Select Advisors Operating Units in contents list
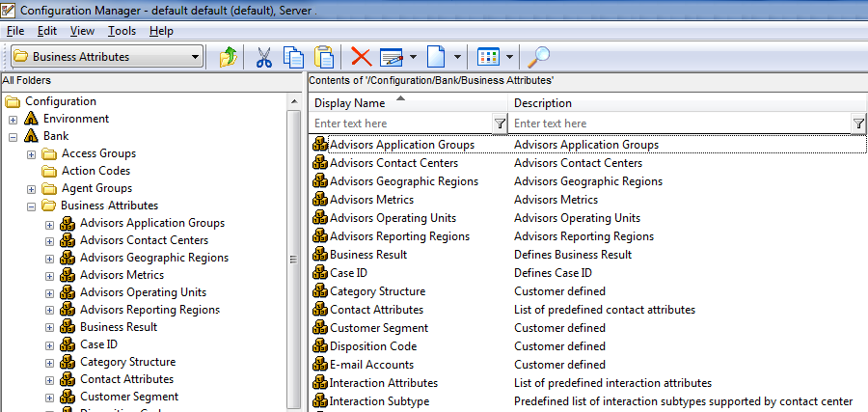 (x=393, y=218)
